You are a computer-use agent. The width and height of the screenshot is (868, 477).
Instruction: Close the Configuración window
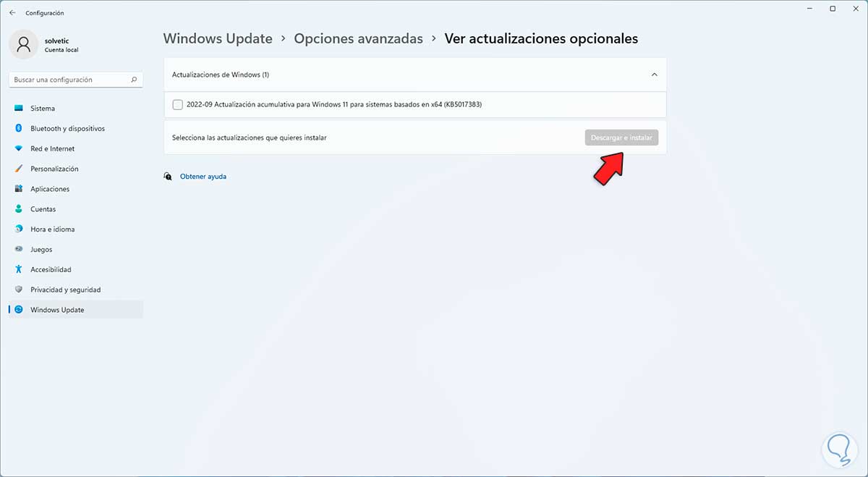tap(856, 9)
